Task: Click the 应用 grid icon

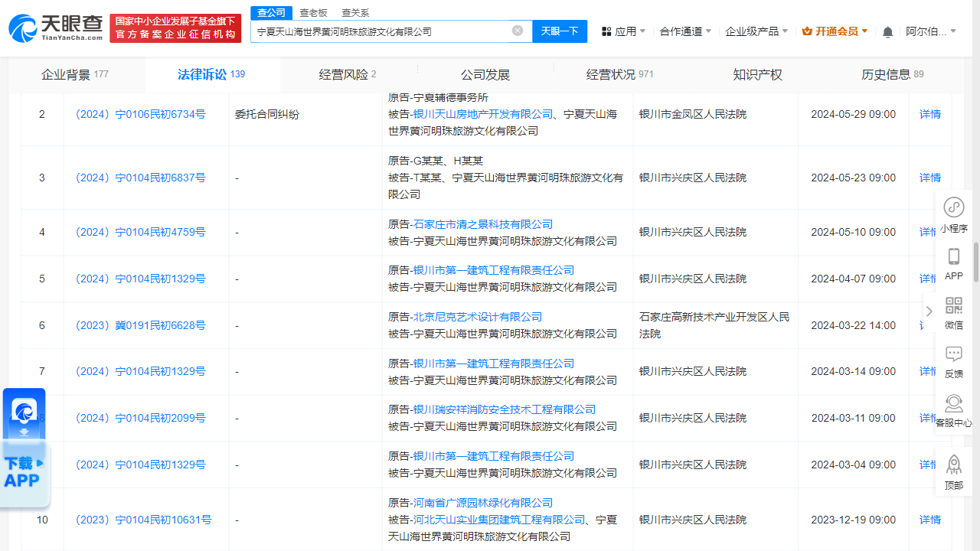Action: point(606,31)
